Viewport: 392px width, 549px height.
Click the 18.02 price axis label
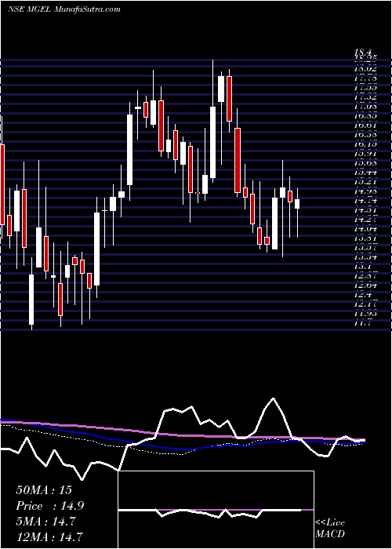coord(366,69)
